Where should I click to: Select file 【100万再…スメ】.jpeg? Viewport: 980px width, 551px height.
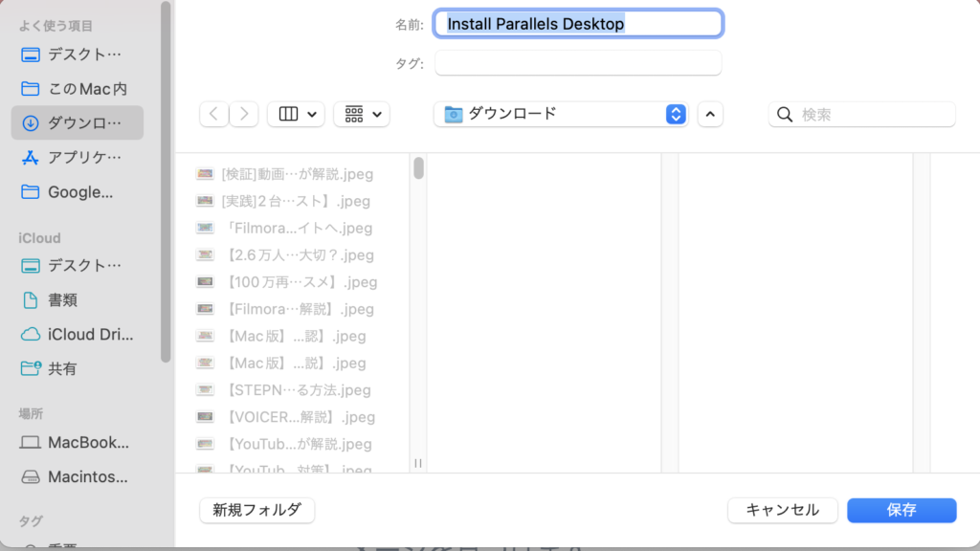287,282
